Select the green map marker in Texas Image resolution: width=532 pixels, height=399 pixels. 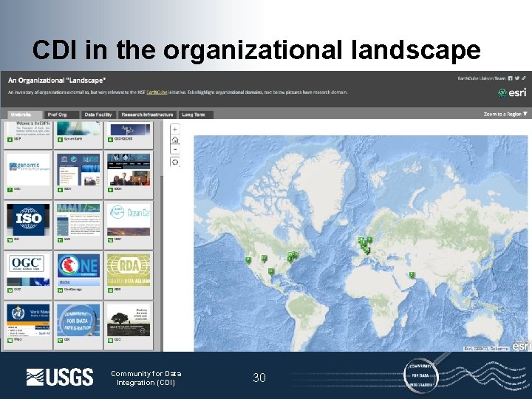pyautogui.click(x=270, y=271)
